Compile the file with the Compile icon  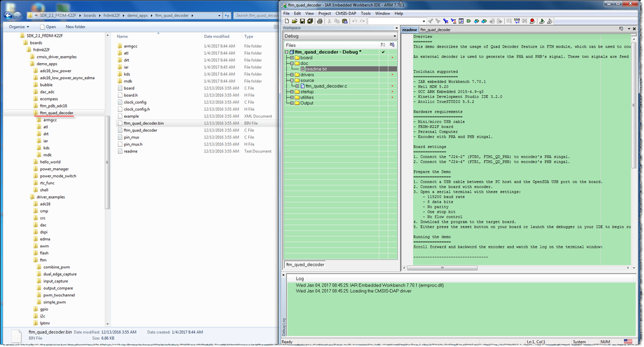point(509,21)
